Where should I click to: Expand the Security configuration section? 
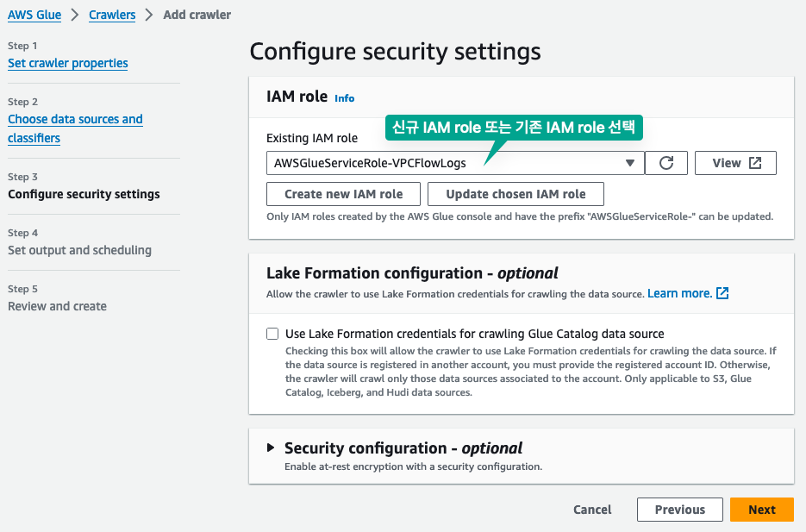click(x=271, y=448)
